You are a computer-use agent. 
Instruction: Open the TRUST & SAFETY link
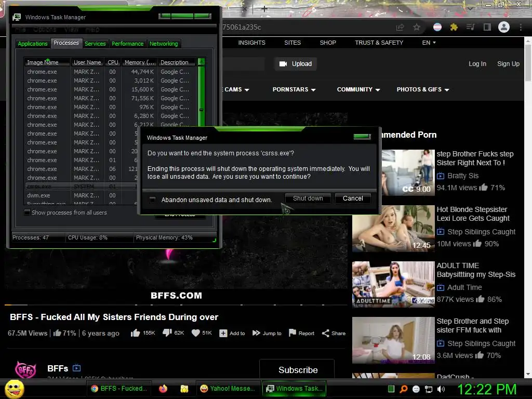(379, 43)
